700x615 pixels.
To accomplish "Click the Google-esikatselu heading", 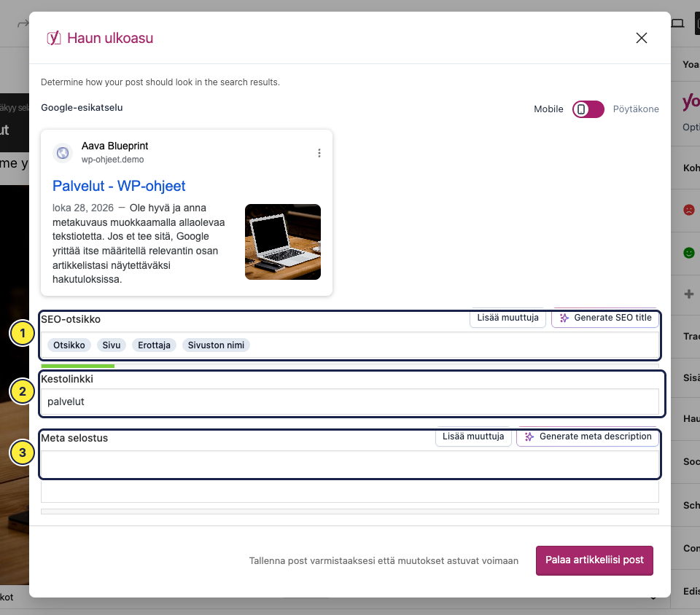I will click(82, 108).
